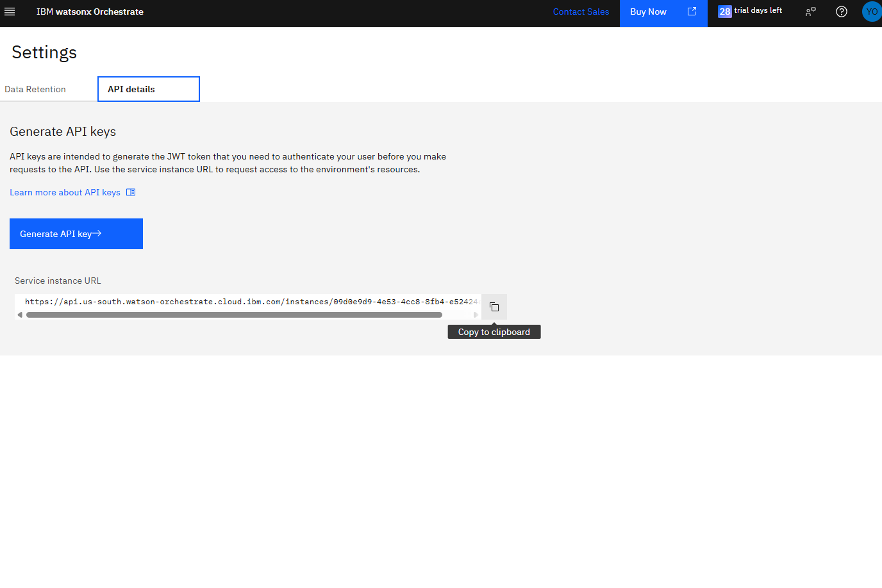Open the hamburger navigation menu
This screenshot has height=588, width=882.
click(x=10, y=12)
